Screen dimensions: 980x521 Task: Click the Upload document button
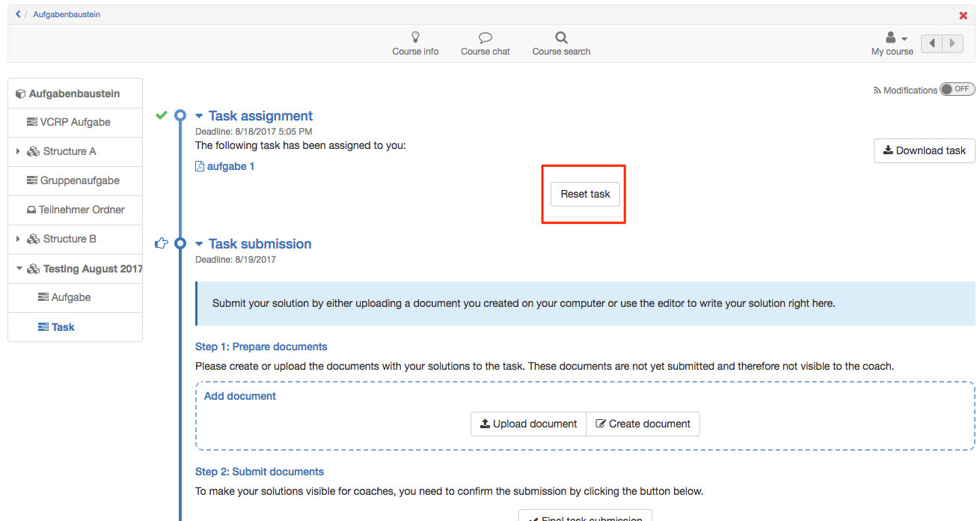click(528, 424)
